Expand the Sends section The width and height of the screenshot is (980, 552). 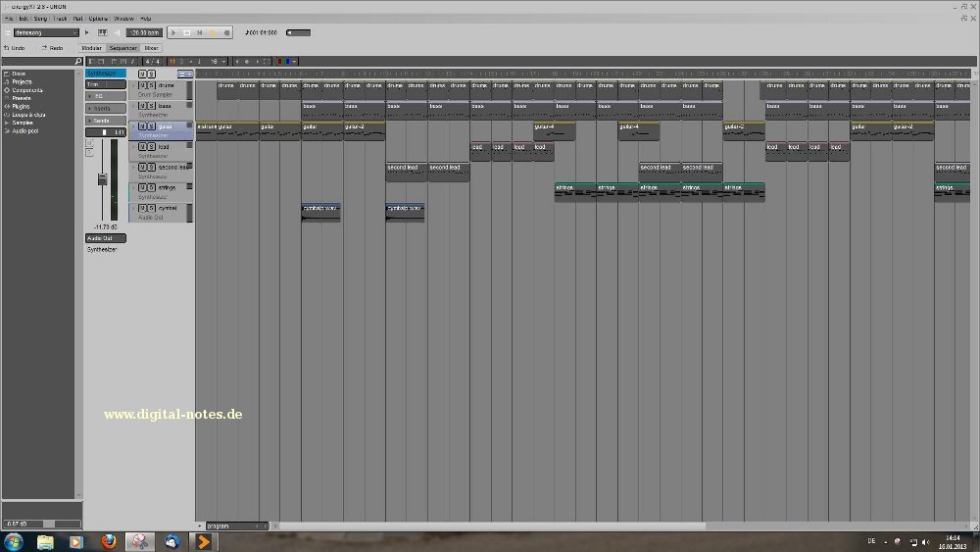(105, 120)
